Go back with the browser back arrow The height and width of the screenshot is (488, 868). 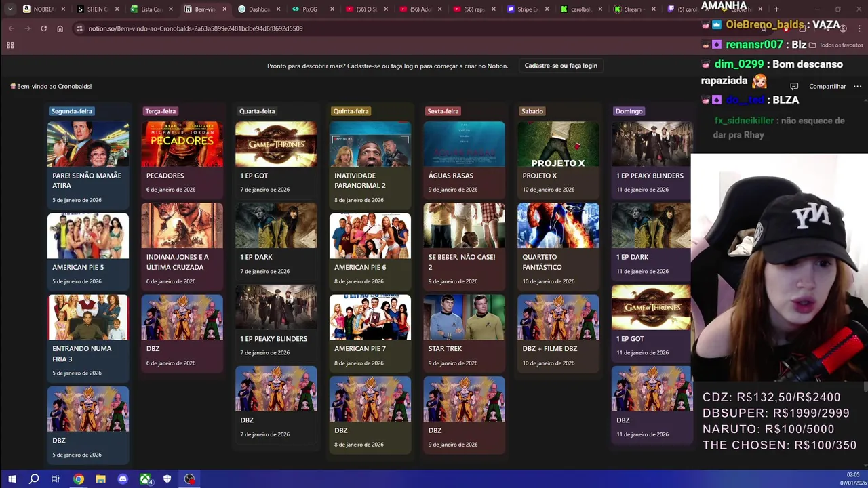tap(11, 28)
